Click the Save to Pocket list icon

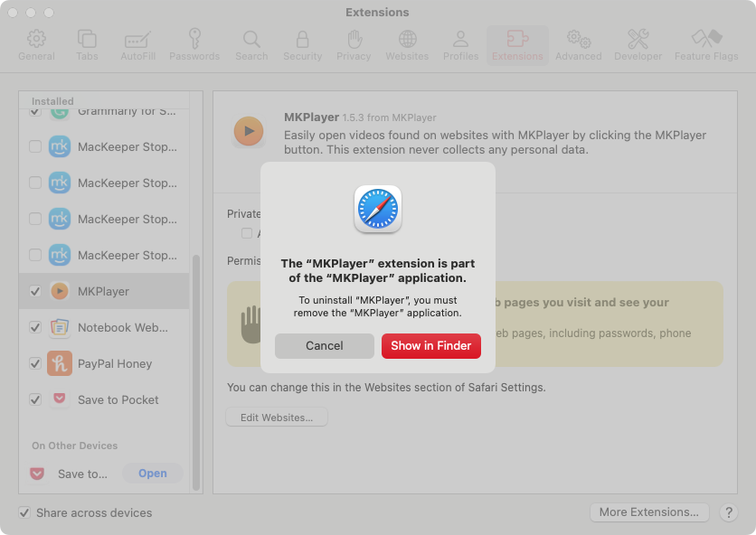coord(60,399)
